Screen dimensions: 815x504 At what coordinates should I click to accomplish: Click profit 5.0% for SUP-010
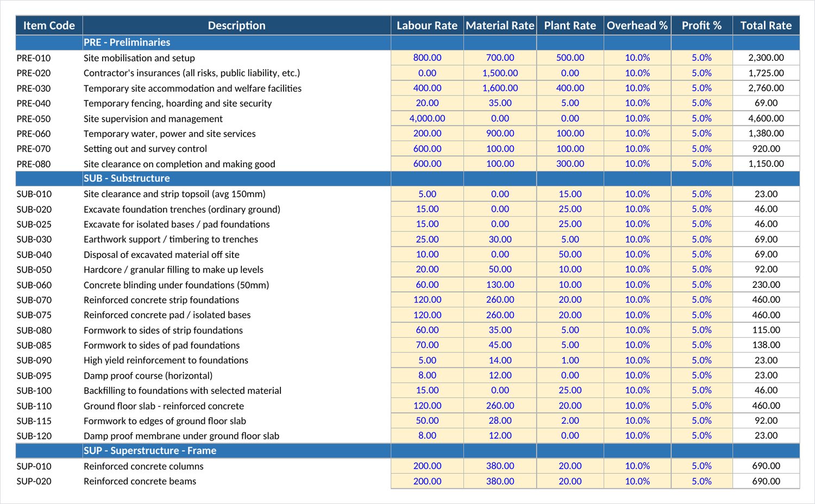(701, 466)
